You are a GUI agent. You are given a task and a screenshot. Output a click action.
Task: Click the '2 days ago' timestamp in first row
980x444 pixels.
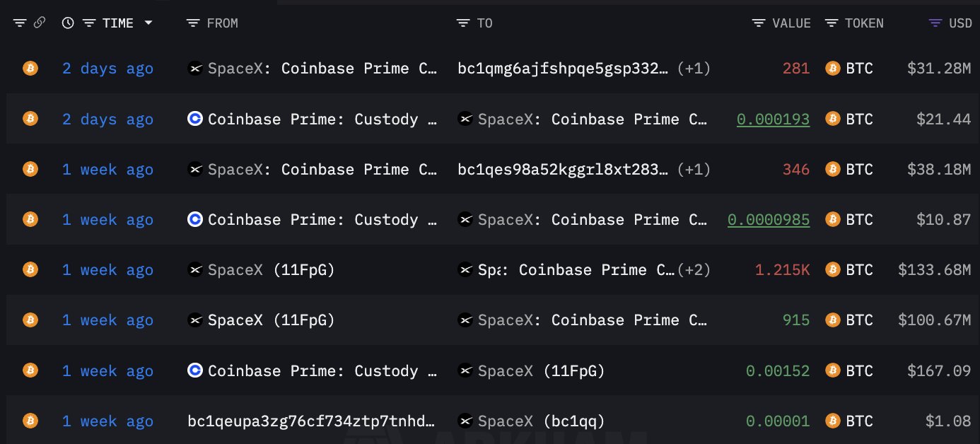(x=107, y=69)
